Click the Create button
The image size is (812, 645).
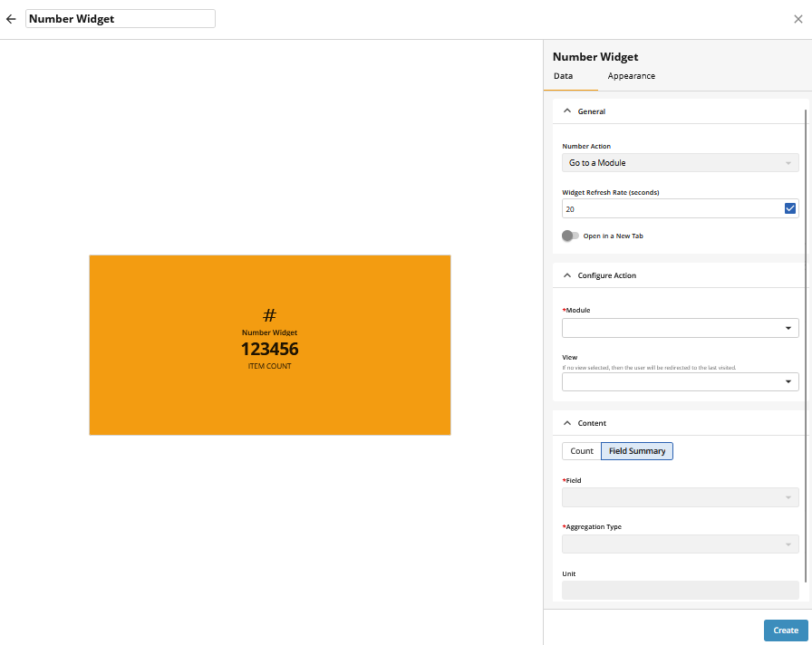[x=786, y=631]
